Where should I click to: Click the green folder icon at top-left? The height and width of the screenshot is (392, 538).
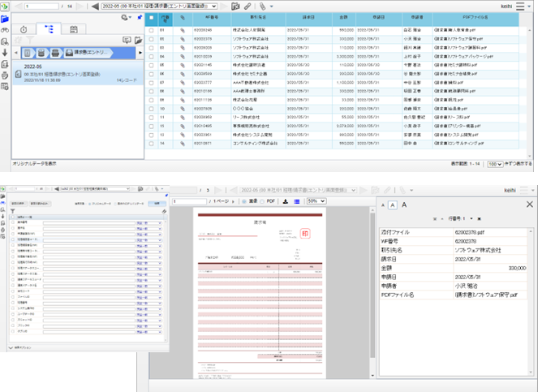tap(6, 6)
